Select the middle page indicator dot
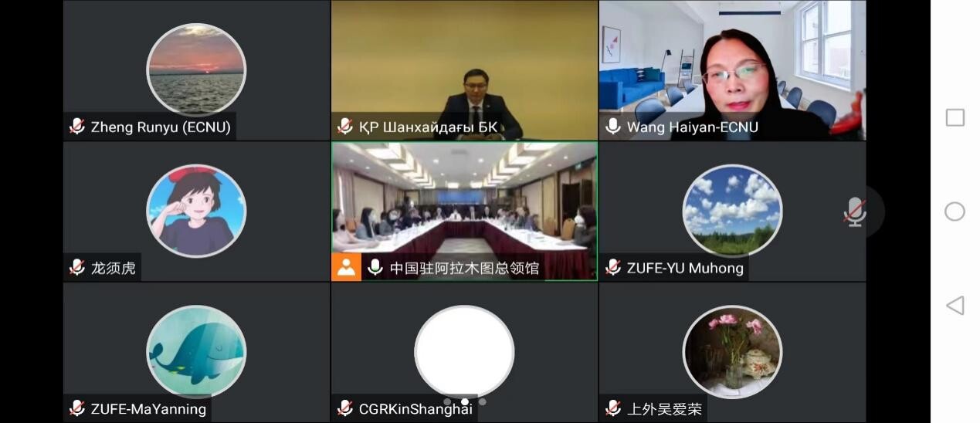 [464, 401]
